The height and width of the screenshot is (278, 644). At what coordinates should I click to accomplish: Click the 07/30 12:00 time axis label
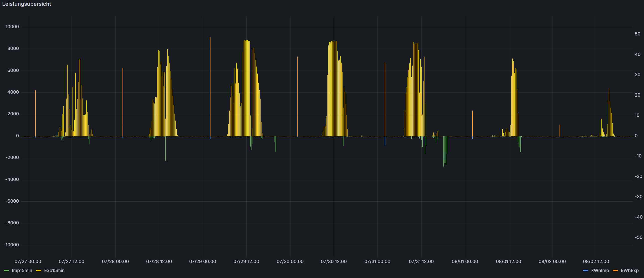(334, 262)
